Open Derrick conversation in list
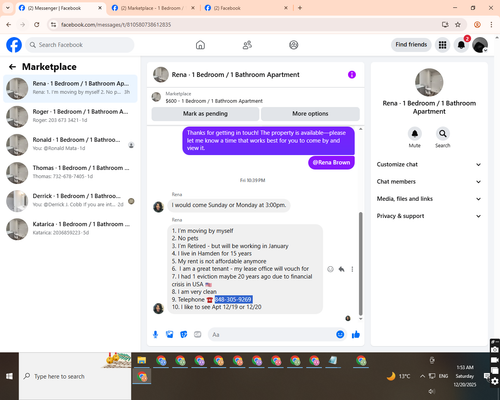Screen dimensions: 500x400 pos(70,201)
